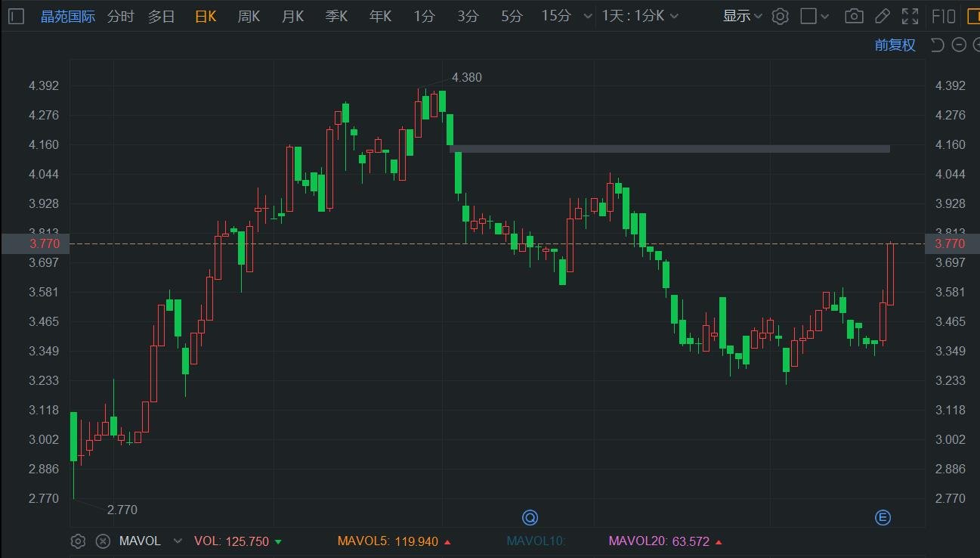Open the 显示 display dropdown
The height and width of the screenshot is (558, 980).
point(742,16)
